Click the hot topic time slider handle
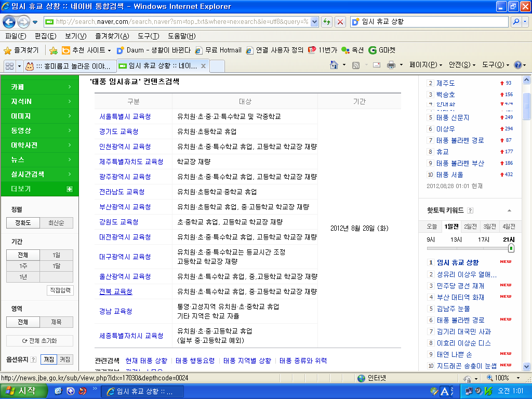This screenshot has width=532, height=399. [511, 248]
